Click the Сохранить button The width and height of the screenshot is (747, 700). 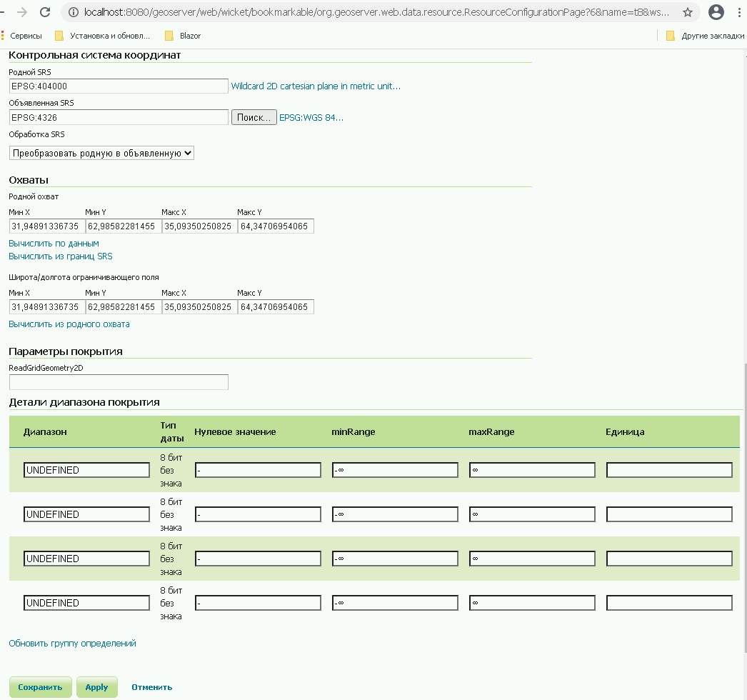click(40, 687)
